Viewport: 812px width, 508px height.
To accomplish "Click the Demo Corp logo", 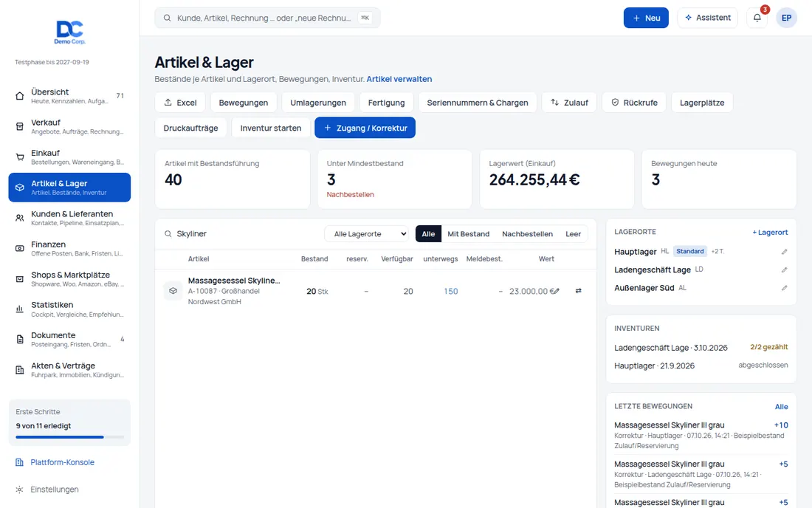I will point(70,32).
